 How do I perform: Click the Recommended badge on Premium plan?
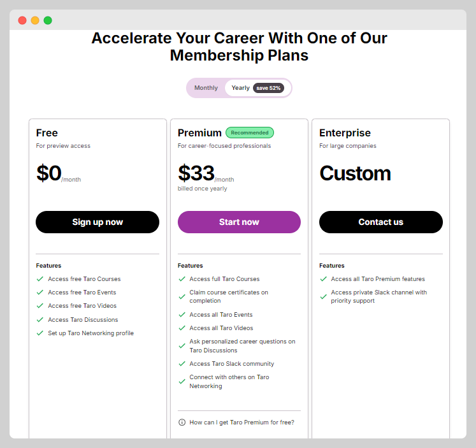coord(250,133)
